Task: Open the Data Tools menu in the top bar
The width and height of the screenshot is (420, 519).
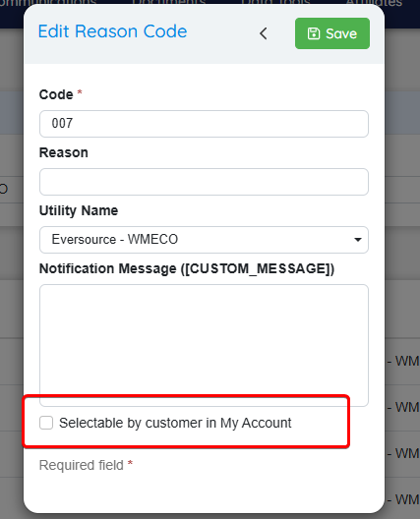Action: click(275, 2)
